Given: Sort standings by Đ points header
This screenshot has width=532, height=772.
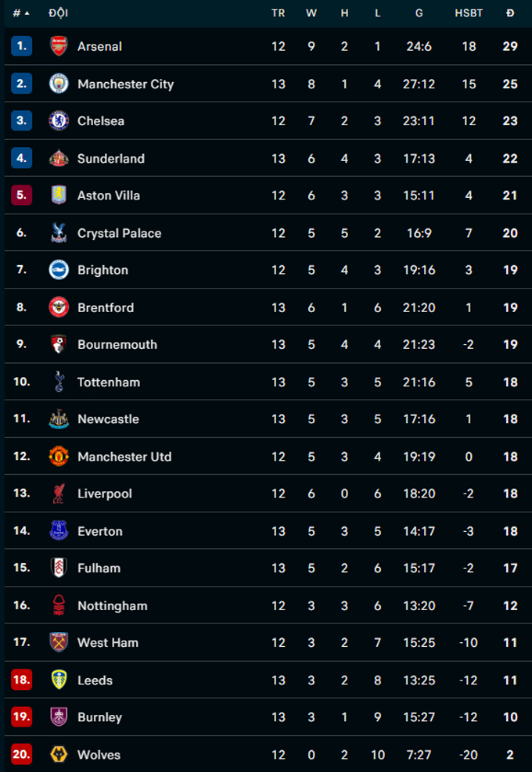Looking at the screenshot, I should (510, 13).
